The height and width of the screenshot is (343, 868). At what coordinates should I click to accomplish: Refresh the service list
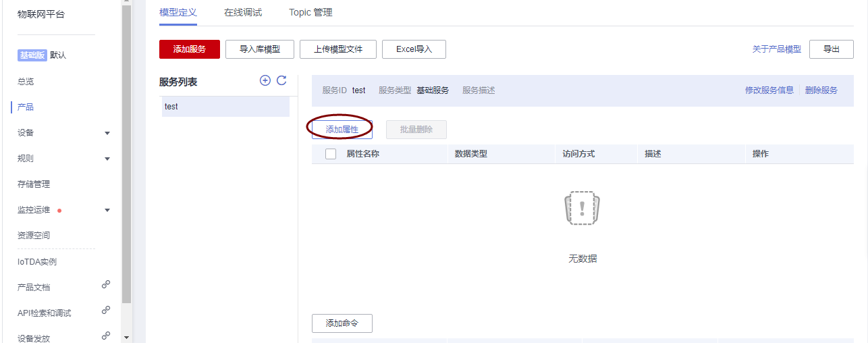click(282, 80)
